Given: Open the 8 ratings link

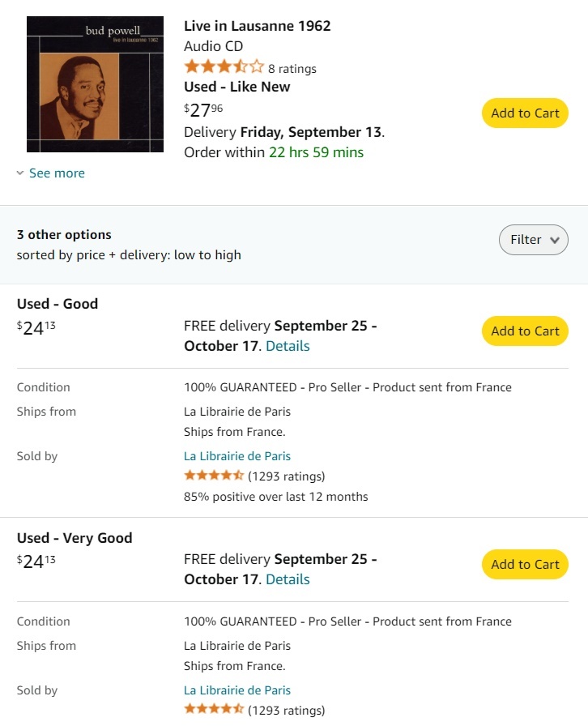Looking at the screenshot, I should 292,69.
